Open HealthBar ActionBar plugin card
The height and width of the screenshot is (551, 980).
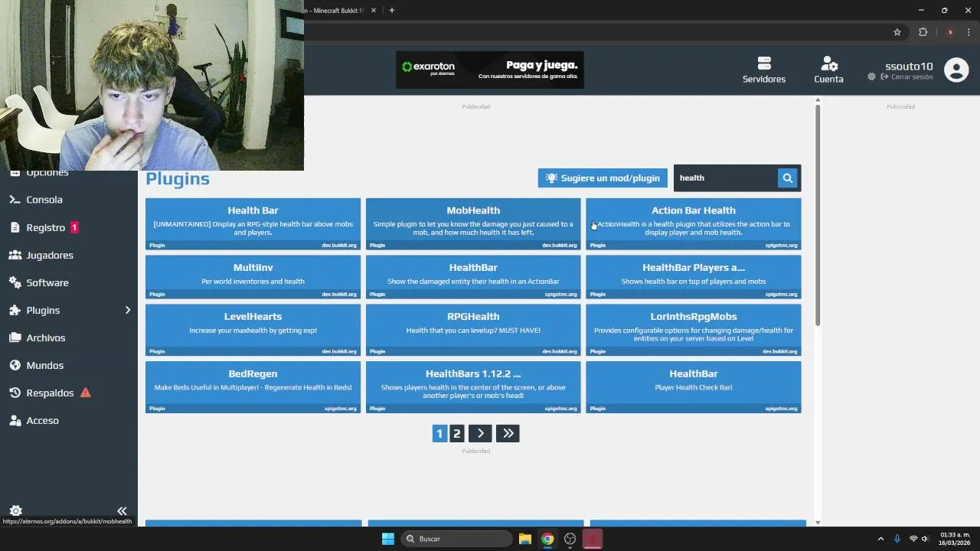(473, 277)
